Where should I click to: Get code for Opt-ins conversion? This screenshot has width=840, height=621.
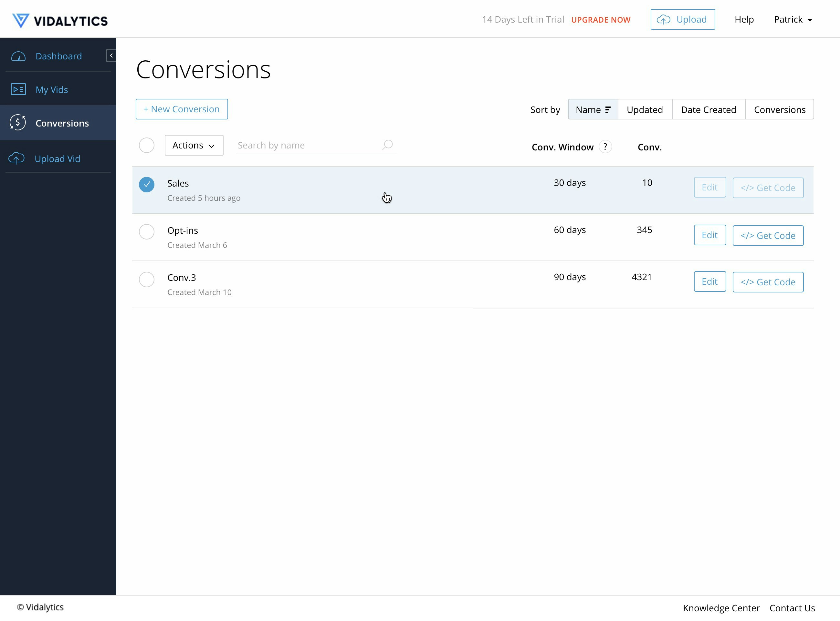pos(768,235)
